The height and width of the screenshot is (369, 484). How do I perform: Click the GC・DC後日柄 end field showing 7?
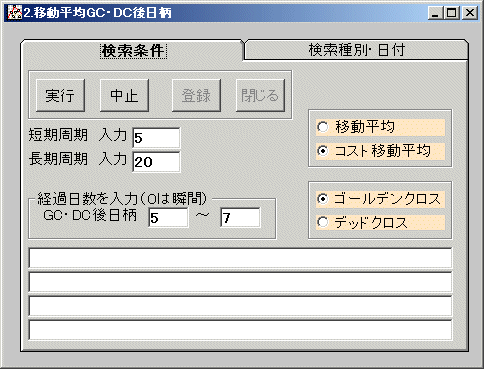pos(240,218)
